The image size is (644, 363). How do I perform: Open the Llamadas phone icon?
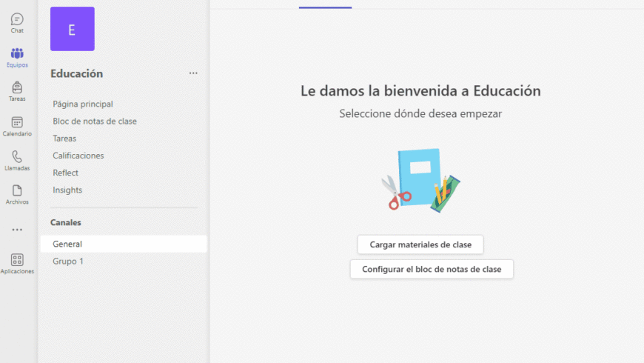pos(17,160)
